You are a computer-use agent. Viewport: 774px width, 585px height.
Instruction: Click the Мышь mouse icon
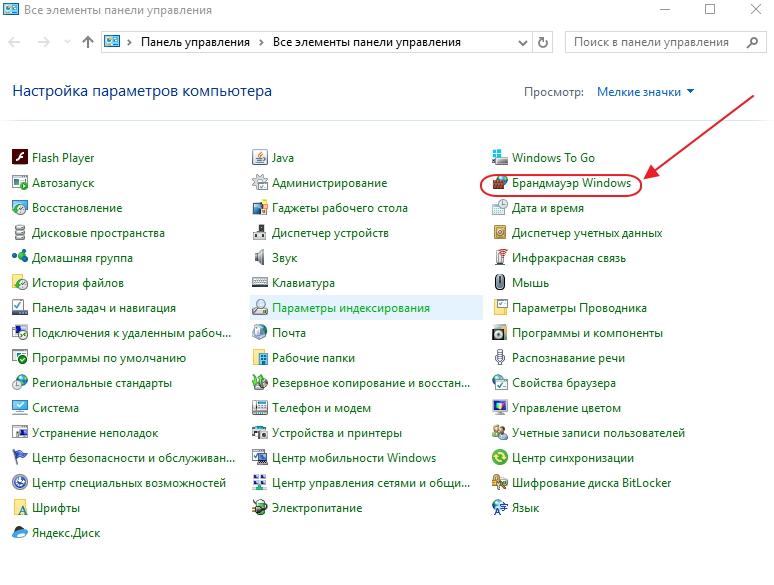coord(500,282)
